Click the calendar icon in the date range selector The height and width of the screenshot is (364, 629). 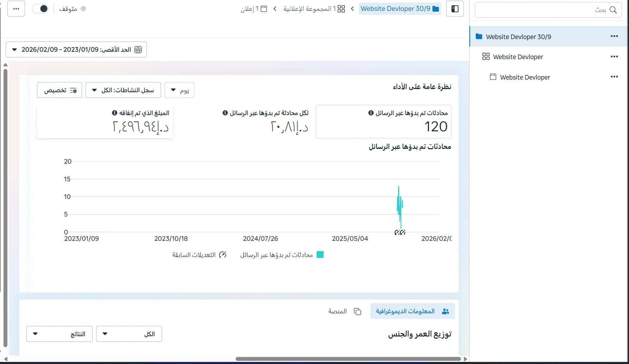138,49
